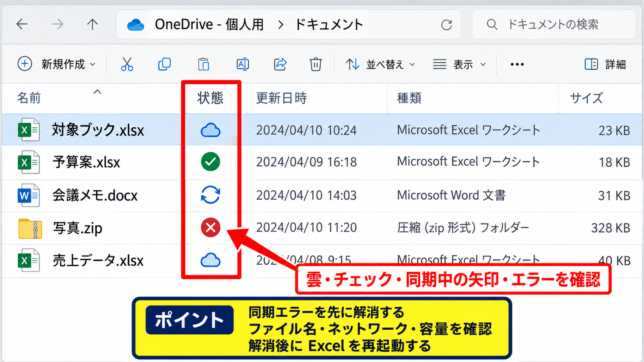Open the 並べ替え sort dropdown
Screen dimensions: 644x362
(x=380, y=64)
